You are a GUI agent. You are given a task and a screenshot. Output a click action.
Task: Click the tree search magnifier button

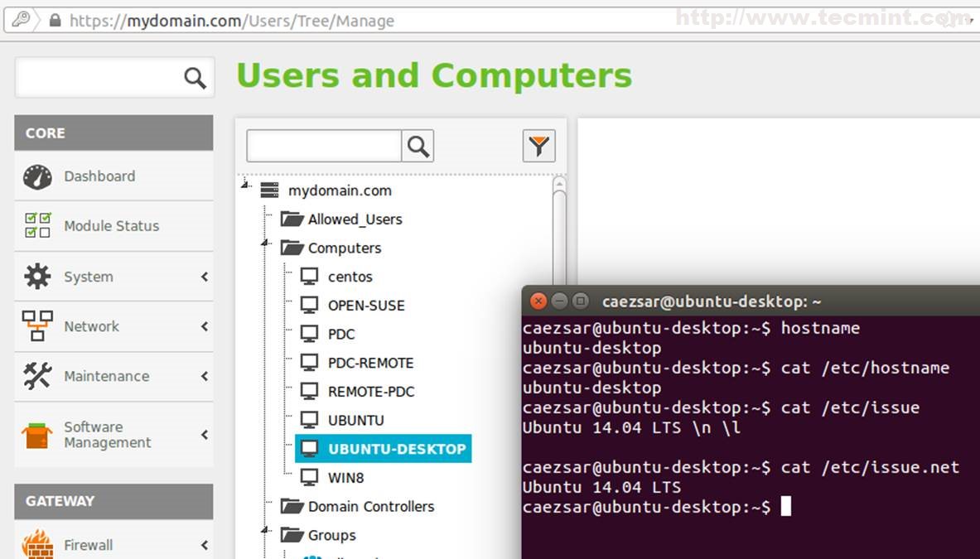(x=418, y=147)
